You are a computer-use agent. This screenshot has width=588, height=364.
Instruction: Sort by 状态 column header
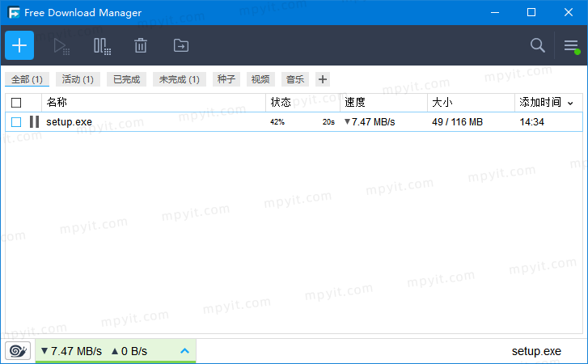[302, 103]
